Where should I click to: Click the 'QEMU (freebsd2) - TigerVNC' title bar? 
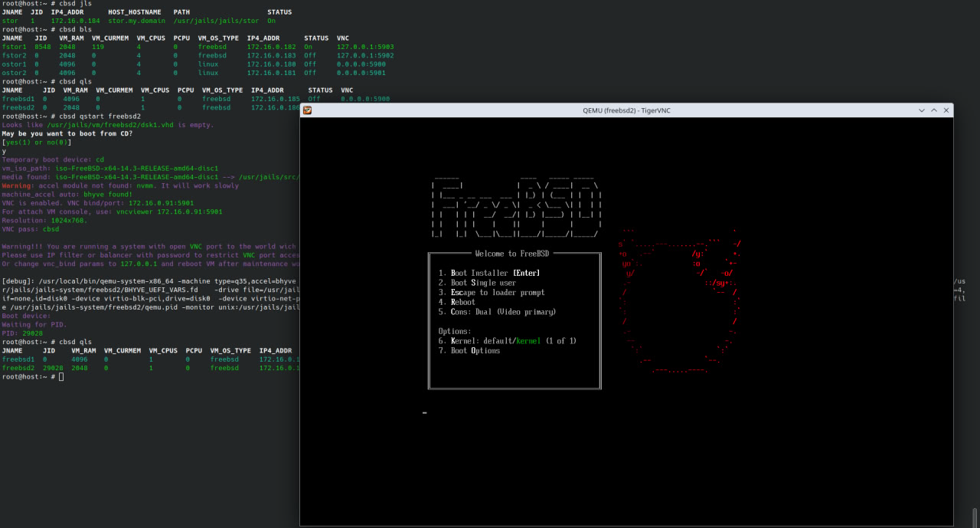tap(626, 110)
